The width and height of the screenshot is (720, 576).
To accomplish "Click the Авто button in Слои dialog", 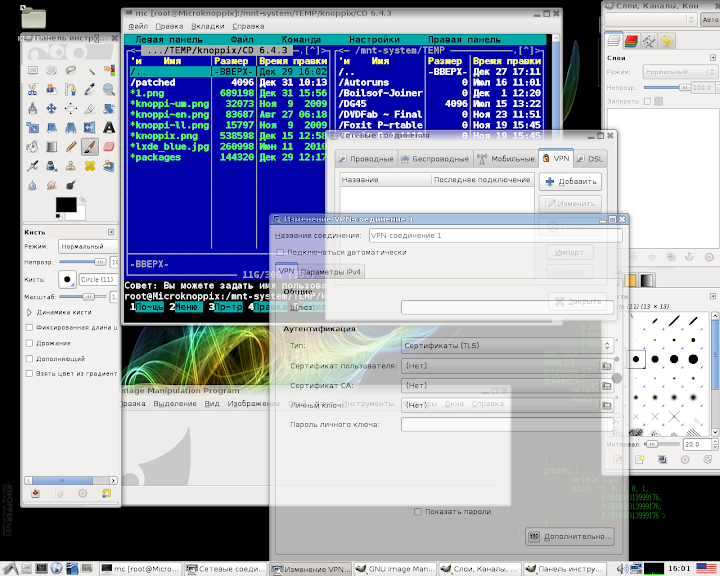I will [x=710, y=19].
